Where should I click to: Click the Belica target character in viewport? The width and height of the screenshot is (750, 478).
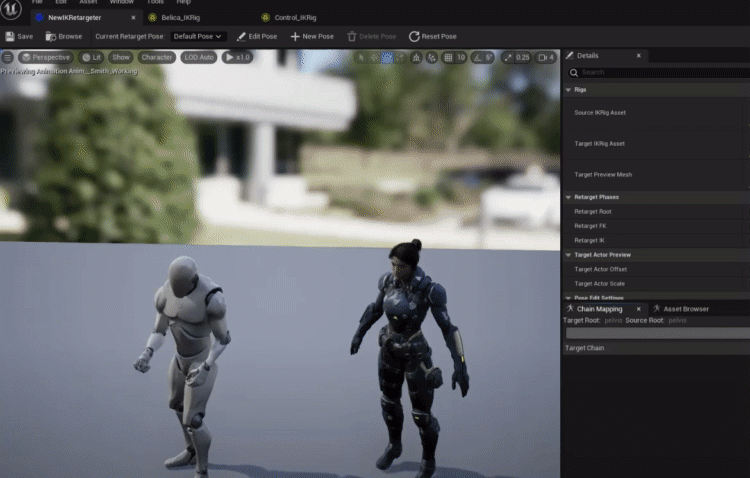click(409, 359)
